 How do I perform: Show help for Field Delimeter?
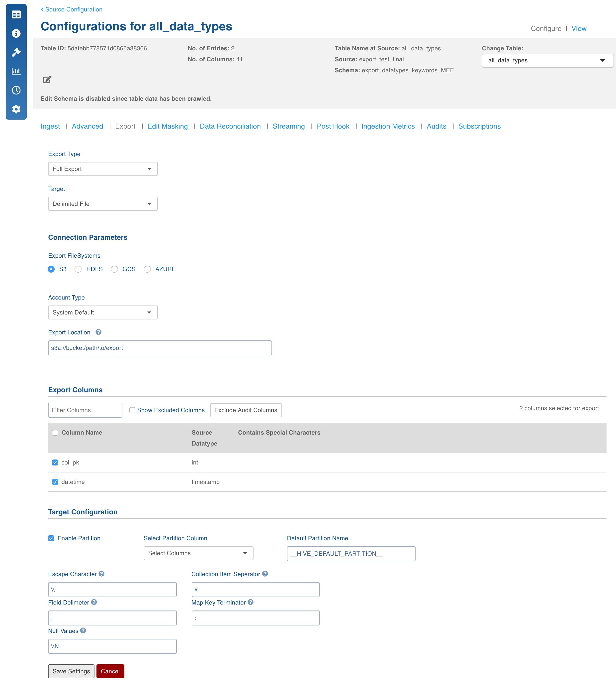pos(94,602)
